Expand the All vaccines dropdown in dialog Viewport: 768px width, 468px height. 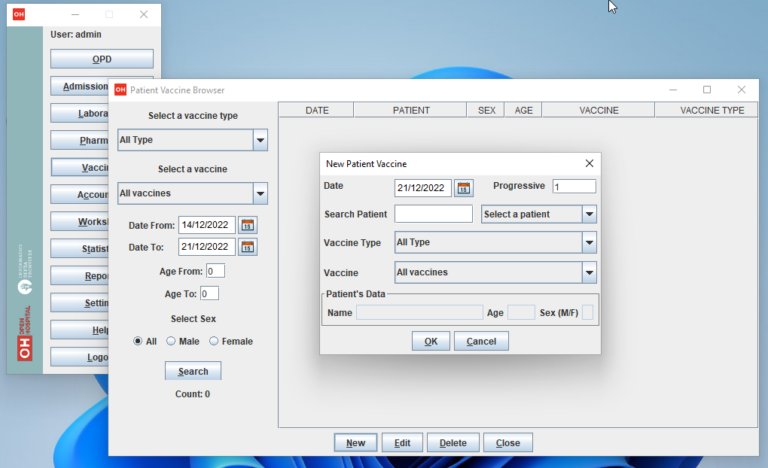click(589, 272)
